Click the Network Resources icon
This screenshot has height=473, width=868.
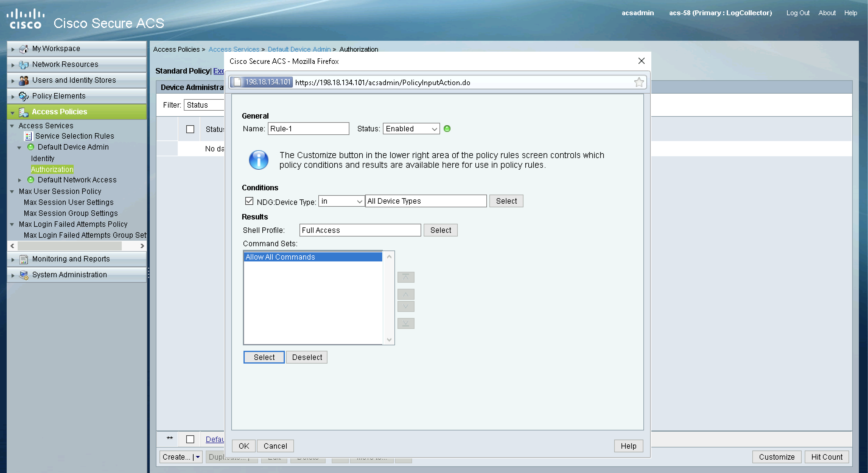[x=24, y=65]
